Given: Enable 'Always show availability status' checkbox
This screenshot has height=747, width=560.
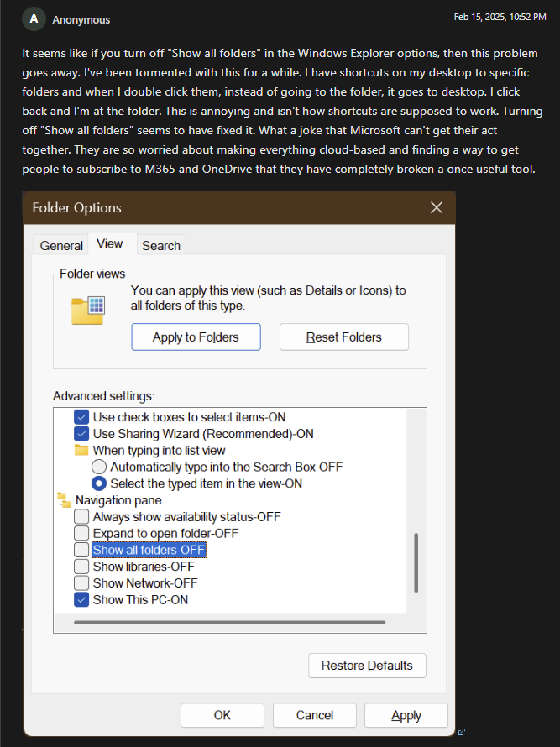Looking at the screenshot, I should 81,517.
